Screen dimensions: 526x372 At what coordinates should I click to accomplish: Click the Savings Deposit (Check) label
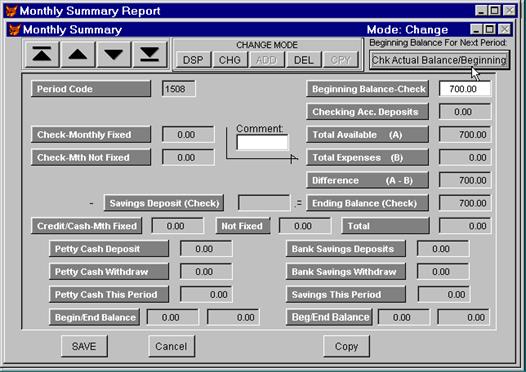(164, 203)
